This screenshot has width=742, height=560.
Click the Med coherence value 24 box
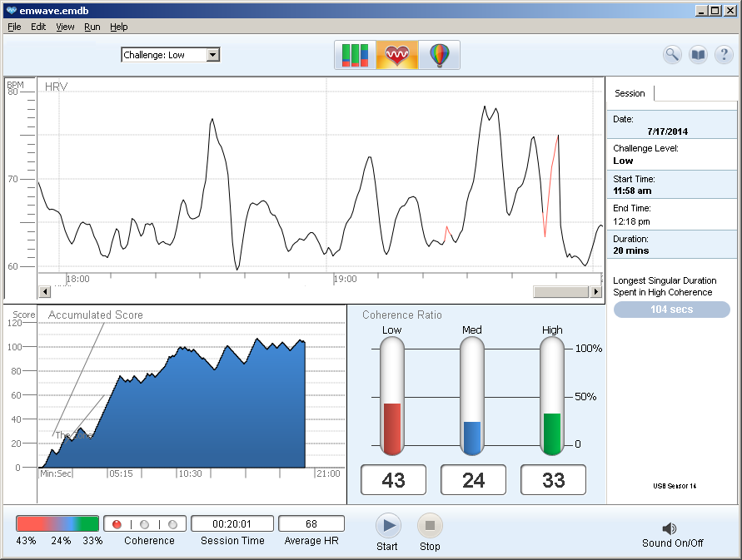click(473, 479)
